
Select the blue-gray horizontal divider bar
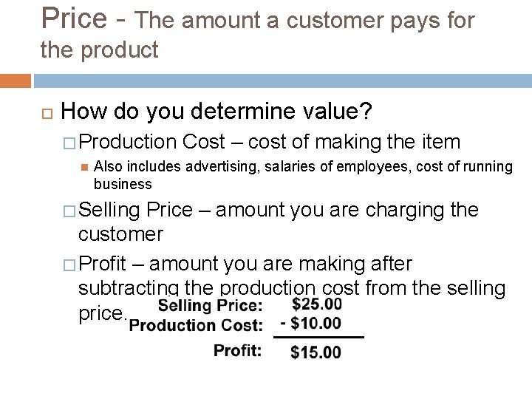point(282,80)
